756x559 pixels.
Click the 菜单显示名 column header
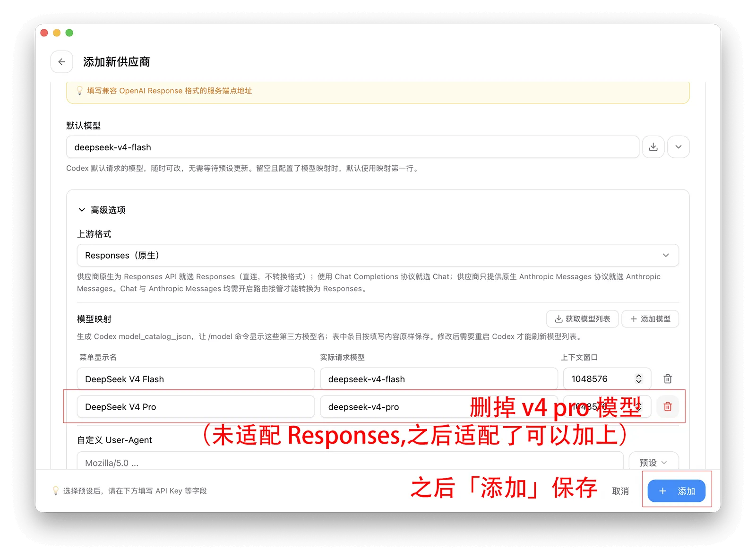[98, 357]
